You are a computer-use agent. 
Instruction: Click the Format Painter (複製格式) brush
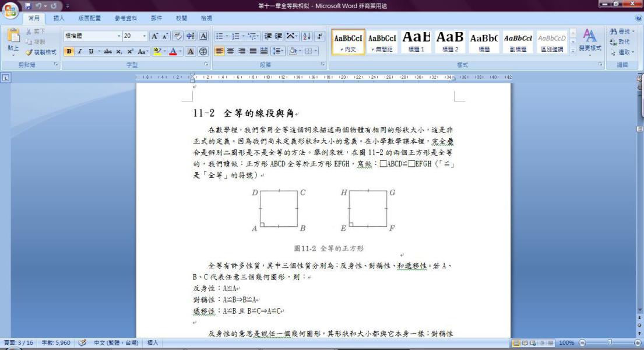[29, 52]
